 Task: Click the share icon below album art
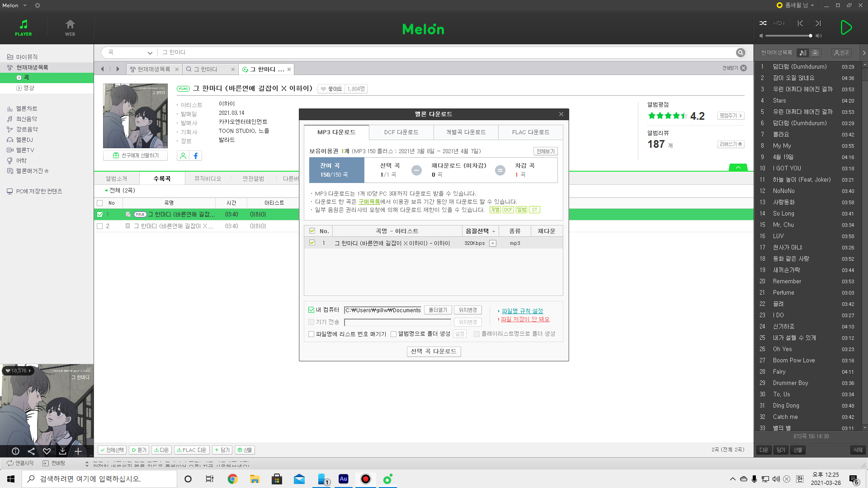tap(31, 451)
